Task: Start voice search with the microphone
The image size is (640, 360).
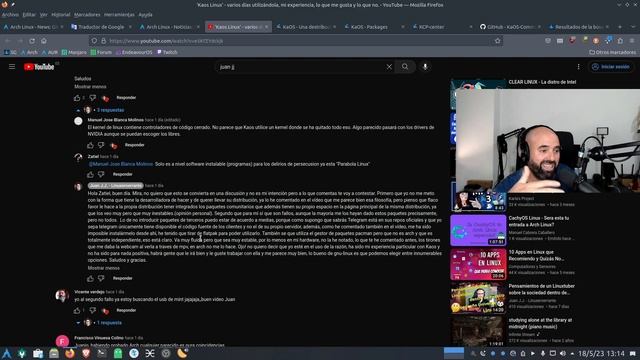Action: coord(425,67)
